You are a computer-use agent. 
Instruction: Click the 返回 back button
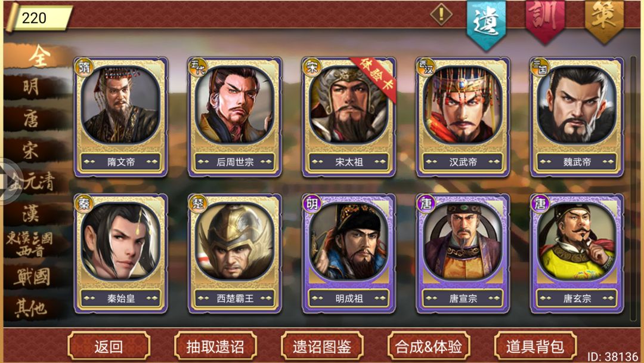pyautogui.click(x=109, y=346)
